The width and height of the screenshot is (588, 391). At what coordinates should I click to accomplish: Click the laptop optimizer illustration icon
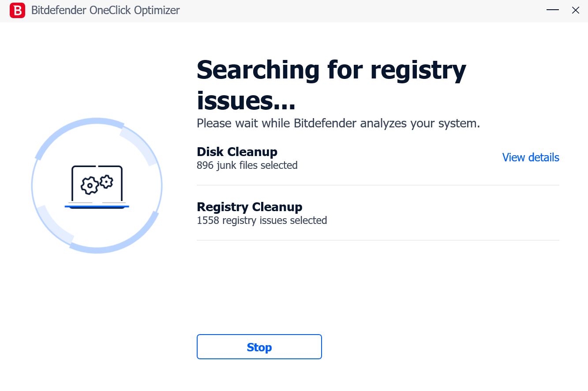tap(97, 187)
